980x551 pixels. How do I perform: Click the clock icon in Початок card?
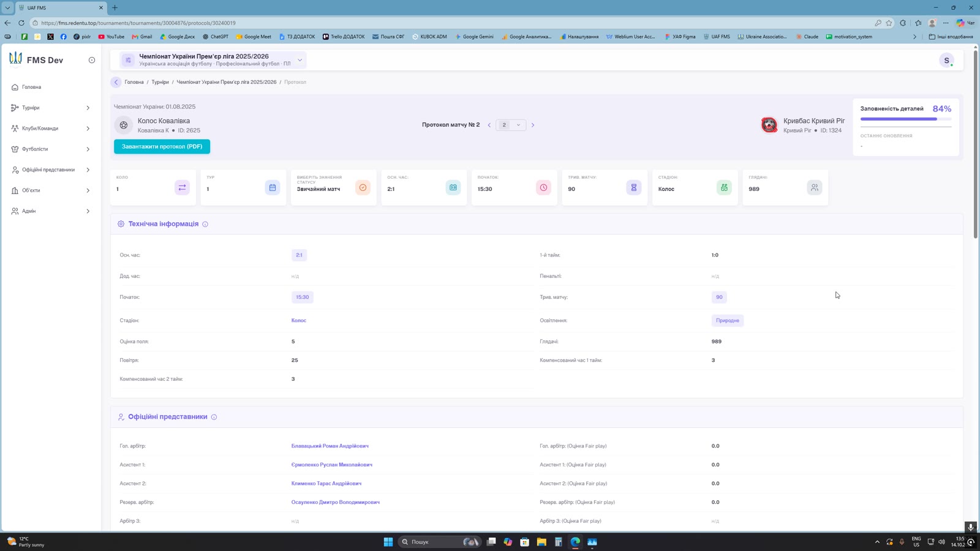pos(543,187)
